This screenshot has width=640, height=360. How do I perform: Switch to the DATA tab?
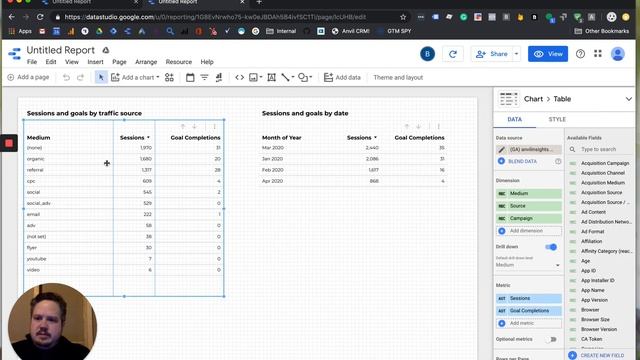coord(514,119)
